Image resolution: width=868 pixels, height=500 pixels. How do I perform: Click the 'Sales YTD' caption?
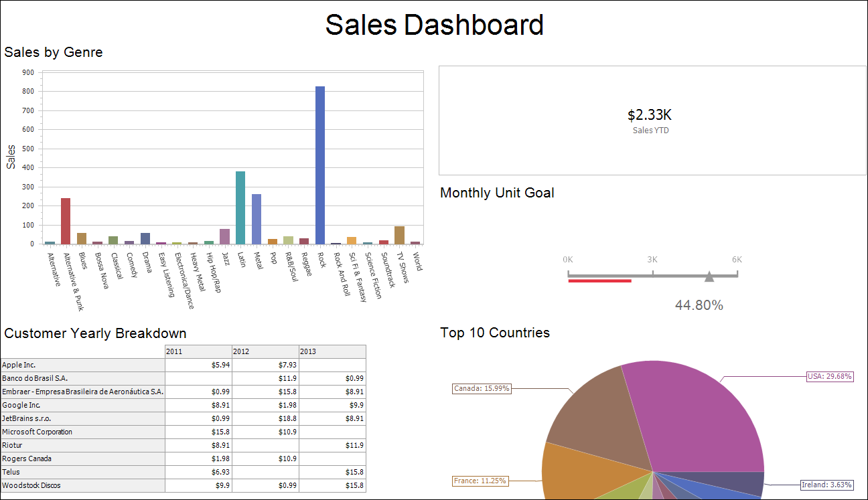click(x=650, y=131)
